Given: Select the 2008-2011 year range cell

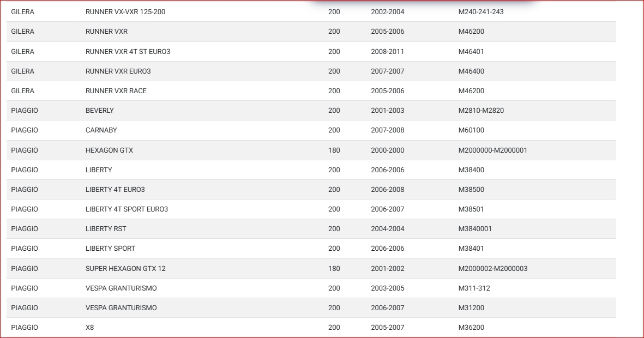Looking at the screenshot, I should point(387,52).
